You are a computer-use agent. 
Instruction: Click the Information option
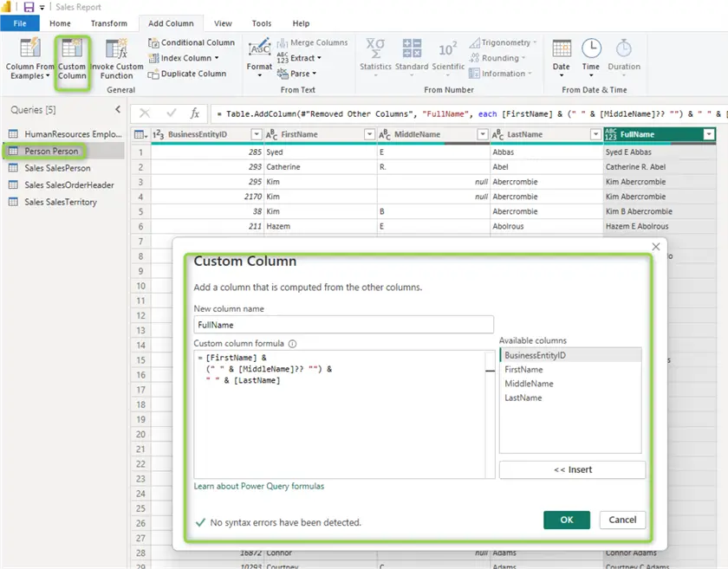pyautogui.click(x=500, y=74)
